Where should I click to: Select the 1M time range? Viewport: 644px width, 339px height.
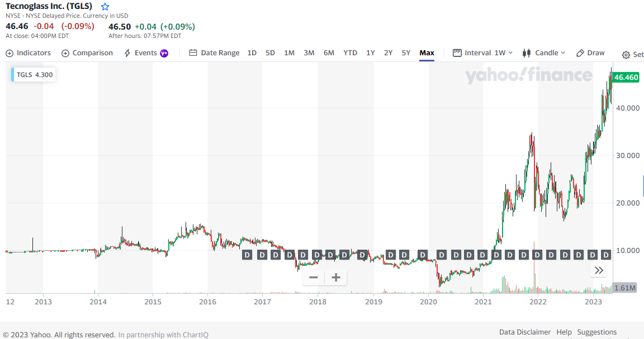[x=289, y=53]
